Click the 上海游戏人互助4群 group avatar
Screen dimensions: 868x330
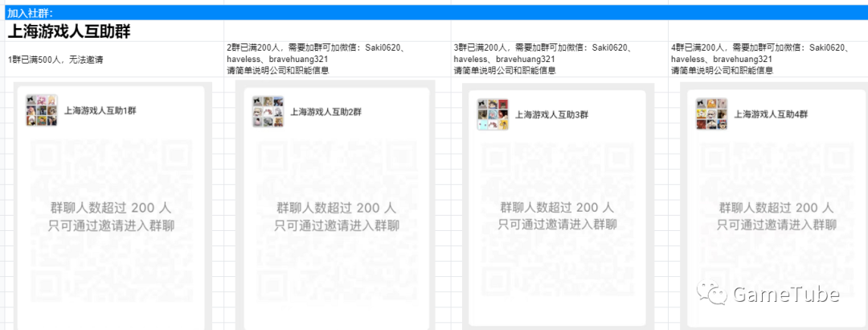711,114
